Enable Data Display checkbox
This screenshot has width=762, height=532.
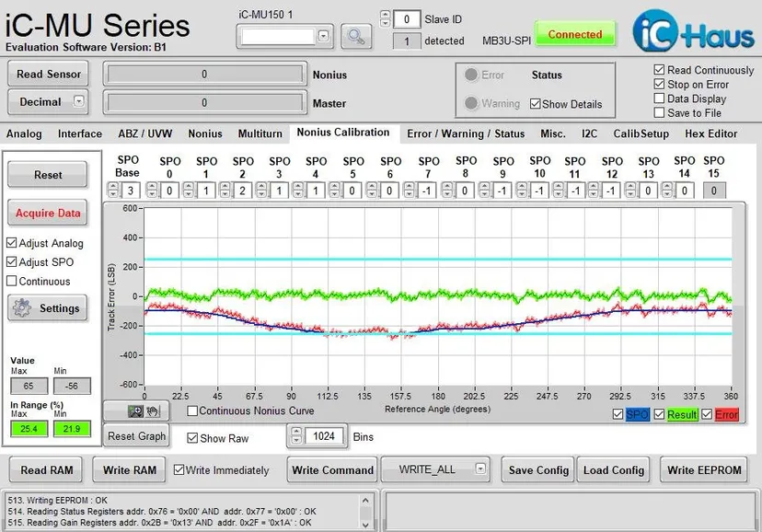tap(659, 98)
